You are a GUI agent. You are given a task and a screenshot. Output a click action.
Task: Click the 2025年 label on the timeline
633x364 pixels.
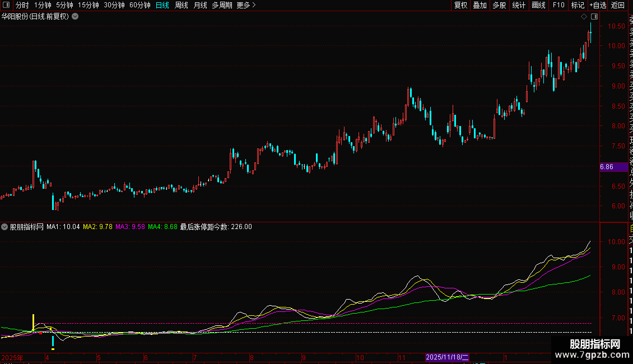(x=12, y=357)
